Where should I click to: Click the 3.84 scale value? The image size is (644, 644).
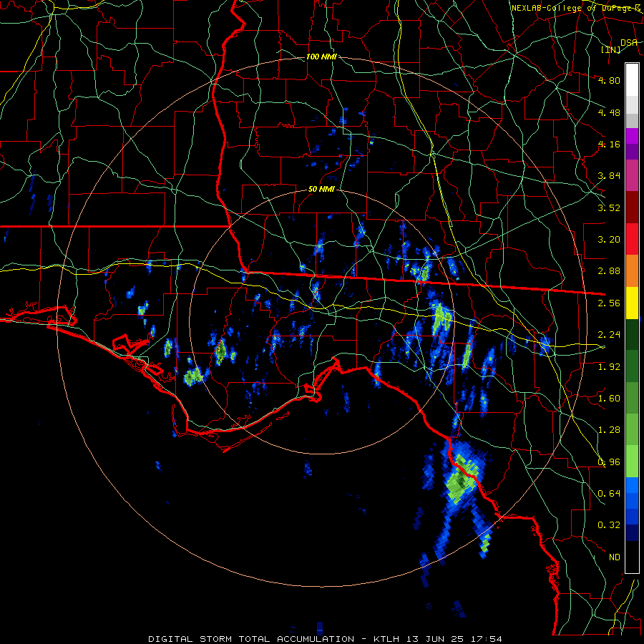609,176
